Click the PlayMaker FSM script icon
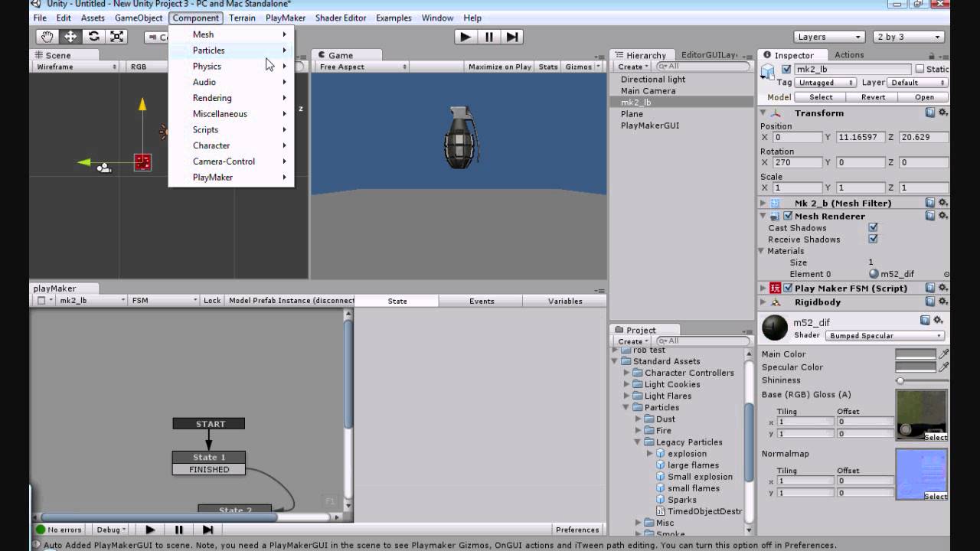 775,288
